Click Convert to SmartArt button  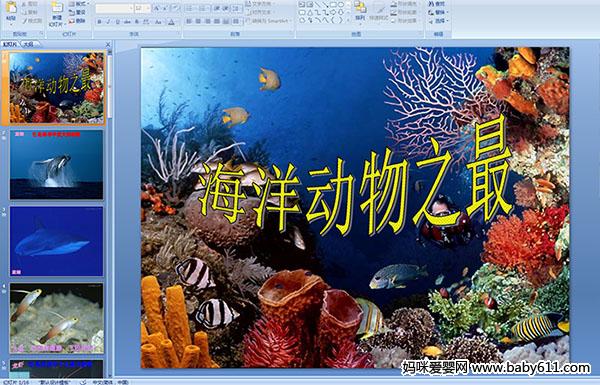click(x=269, y=21)
